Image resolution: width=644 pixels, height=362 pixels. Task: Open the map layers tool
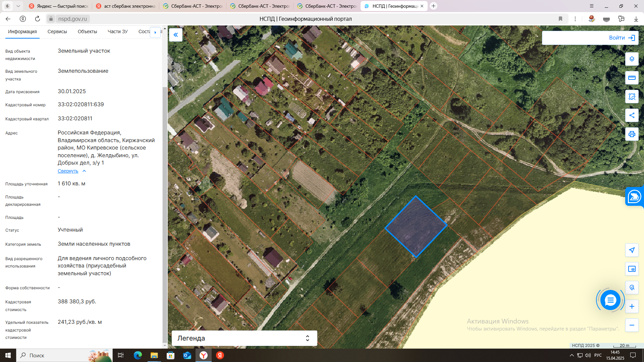[x=632, y=59]
